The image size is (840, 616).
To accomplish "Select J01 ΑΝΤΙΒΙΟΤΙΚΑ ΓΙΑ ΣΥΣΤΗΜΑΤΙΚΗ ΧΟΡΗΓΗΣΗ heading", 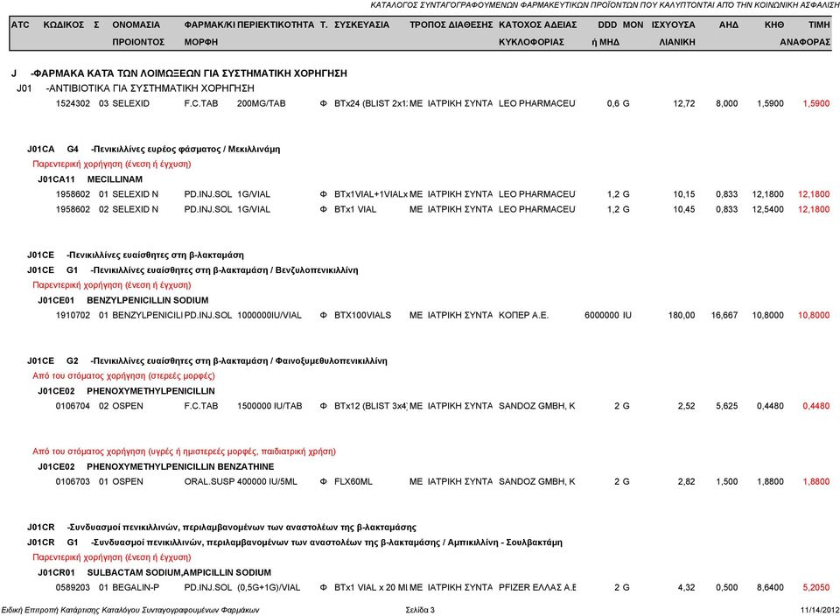I will coord(136,88).
